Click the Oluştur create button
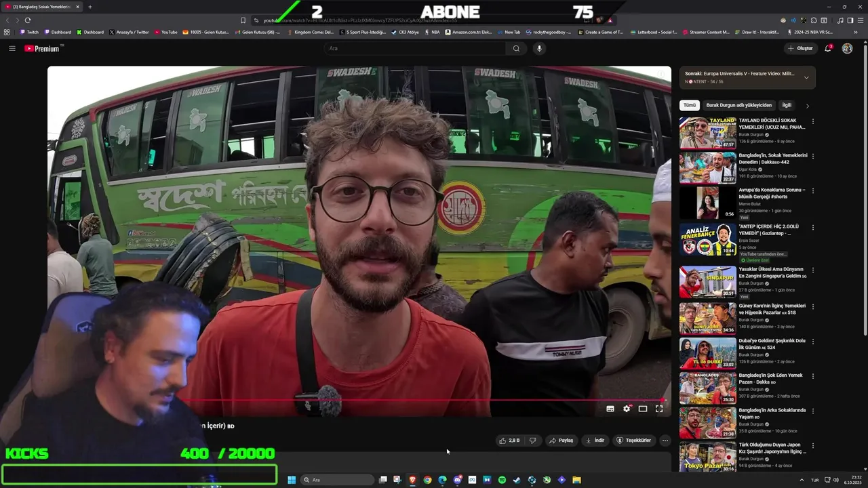This screenshot has width=868, height=488. point(801,48)
